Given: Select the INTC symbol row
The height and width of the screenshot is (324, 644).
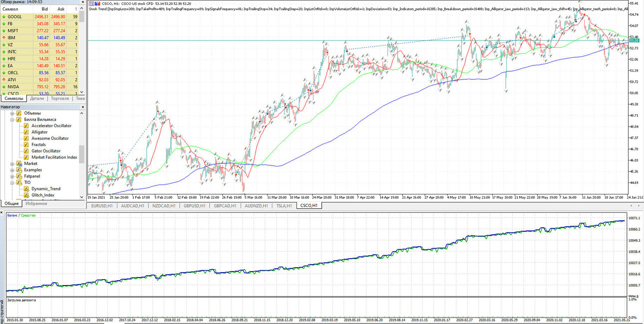Looking at the screenshot, I should [40, 51].
